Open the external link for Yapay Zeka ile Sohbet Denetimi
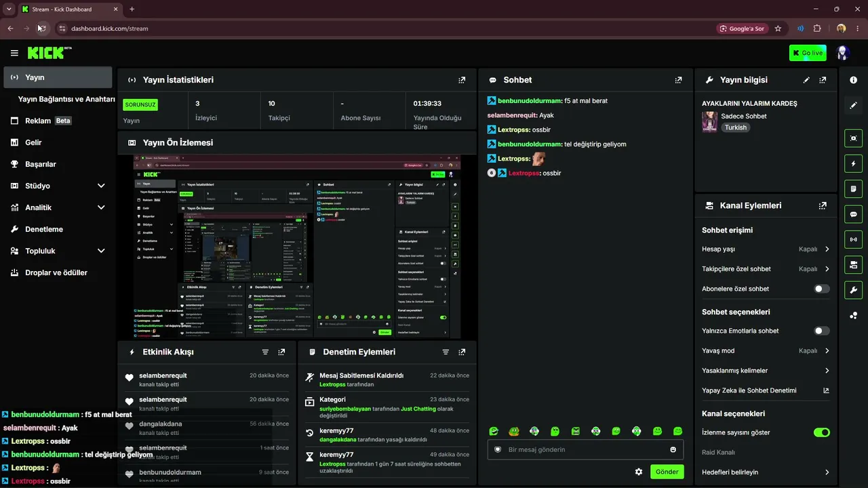 tap(826, 390)
